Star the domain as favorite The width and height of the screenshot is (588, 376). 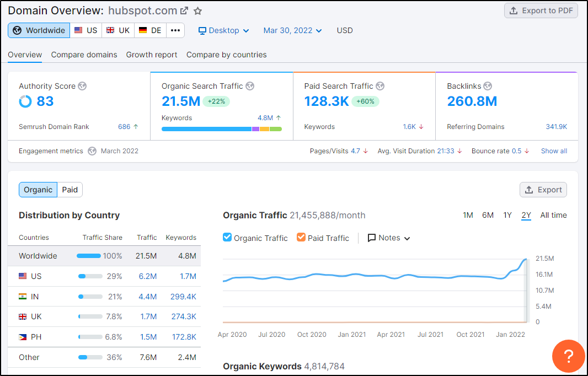198,11
